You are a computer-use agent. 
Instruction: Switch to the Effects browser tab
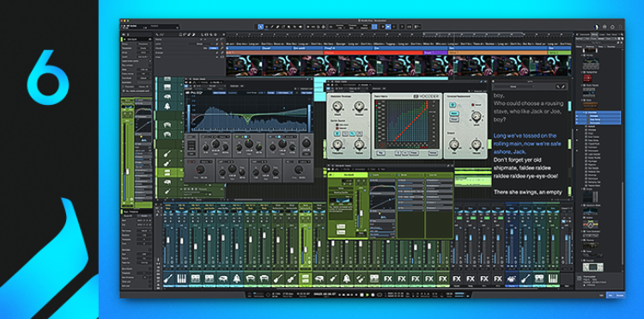coord(594,34)
